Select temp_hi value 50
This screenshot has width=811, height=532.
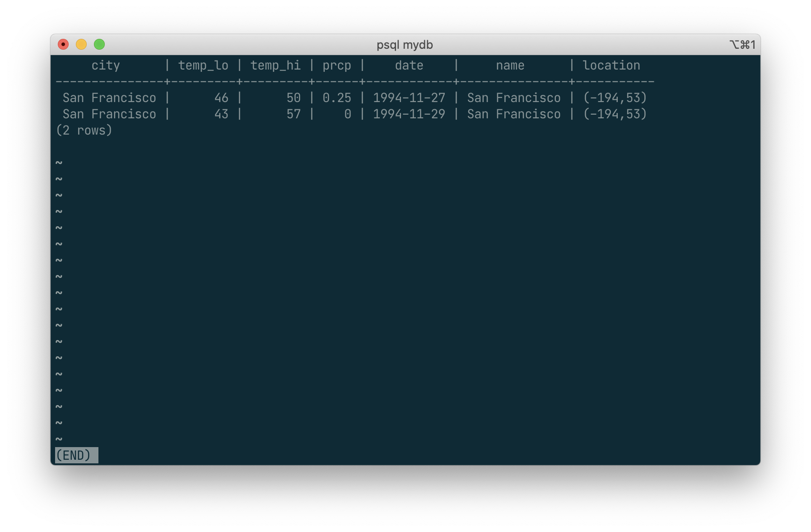click(294, 98)
